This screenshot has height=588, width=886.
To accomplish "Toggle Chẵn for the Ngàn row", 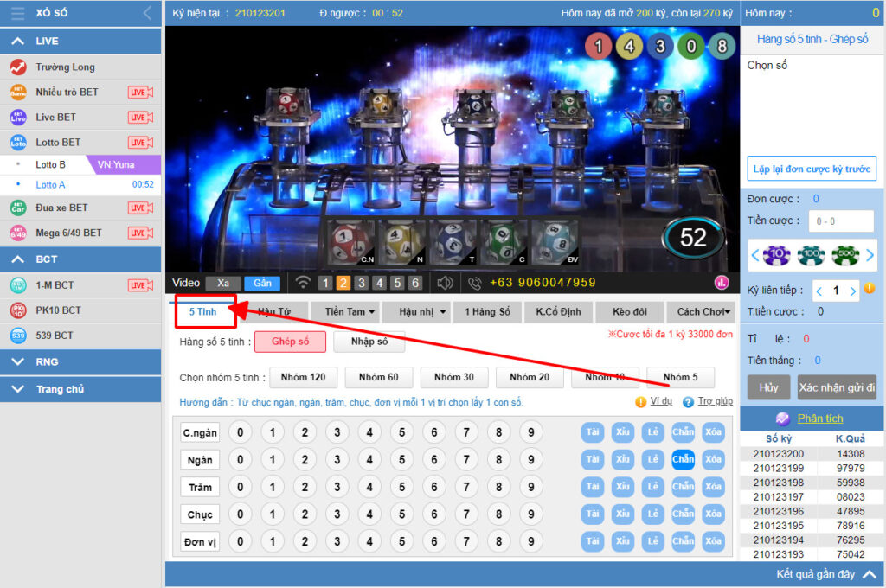I will (x=683, y=460).
